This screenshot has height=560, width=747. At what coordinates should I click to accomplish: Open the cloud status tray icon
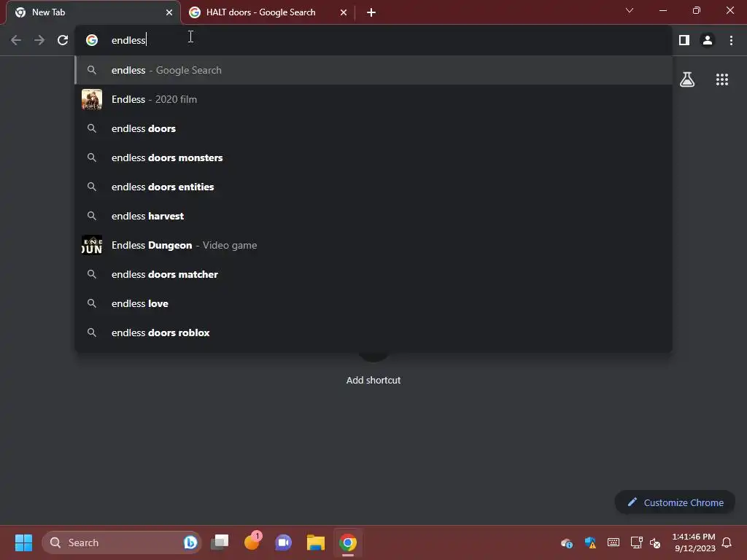(566, 542)
